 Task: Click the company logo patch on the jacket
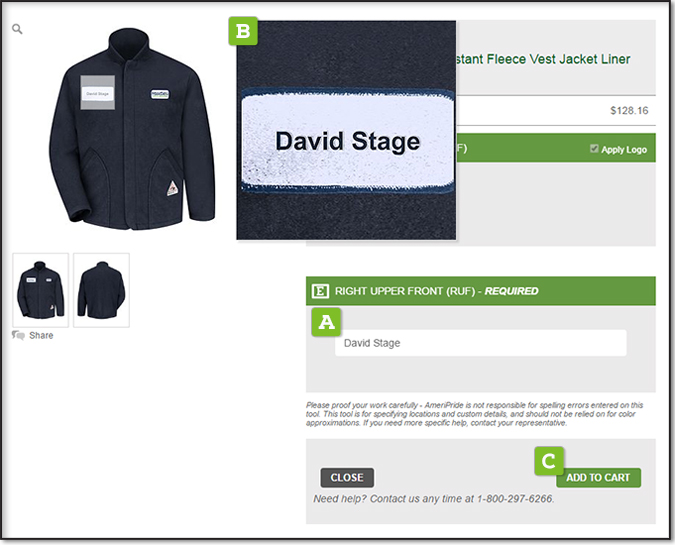[x=160, y=94]
